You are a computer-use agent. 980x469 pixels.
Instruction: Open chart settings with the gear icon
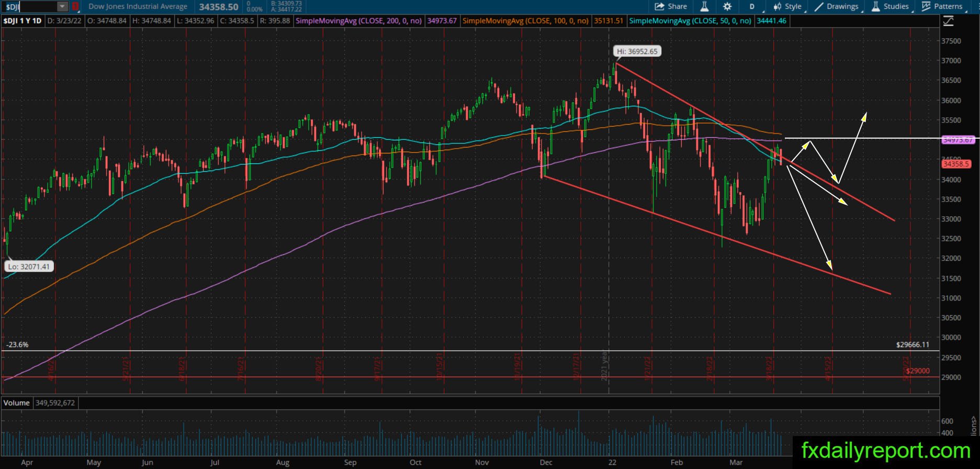point(727,6)
